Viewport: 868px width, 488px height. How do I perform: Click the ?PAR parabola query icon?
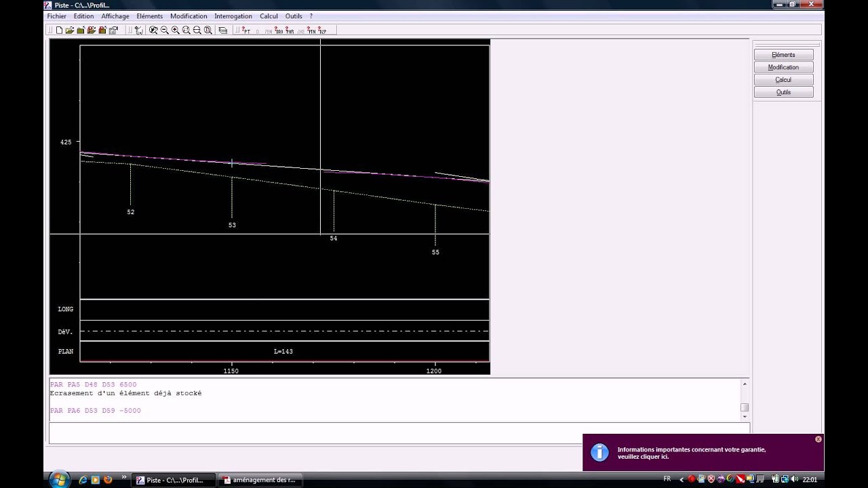point(290,30)
